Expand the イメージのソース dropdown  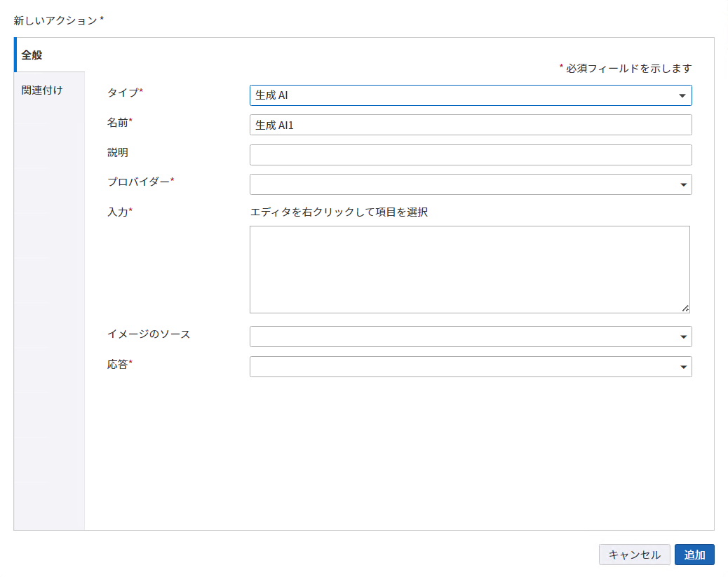tap(470, 337)
